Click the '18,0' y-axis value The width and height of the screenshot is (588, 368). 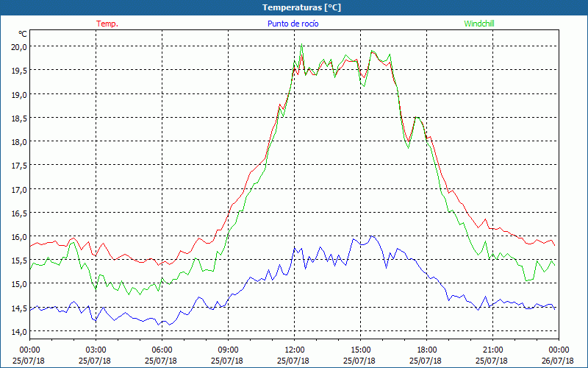coord(19,142)
